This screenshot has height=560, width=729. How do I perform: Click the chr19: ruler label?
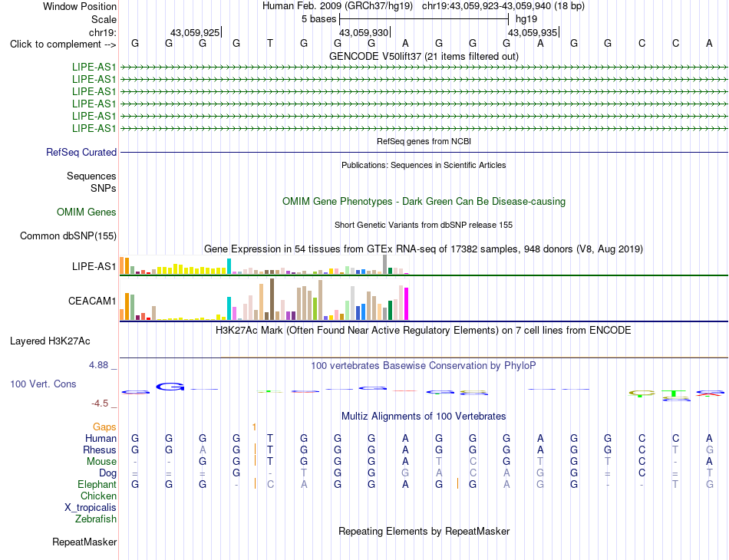click(102, 32)
